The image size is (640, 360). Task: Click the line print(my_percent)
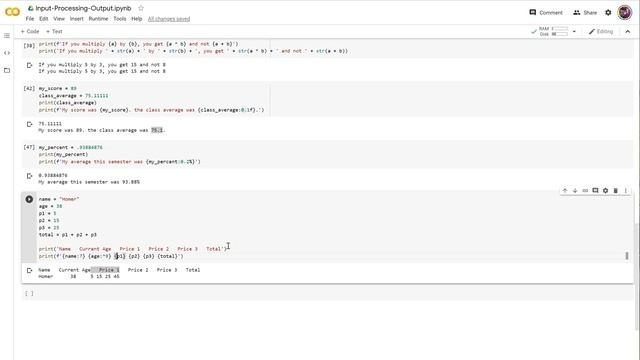pos(63,155)
